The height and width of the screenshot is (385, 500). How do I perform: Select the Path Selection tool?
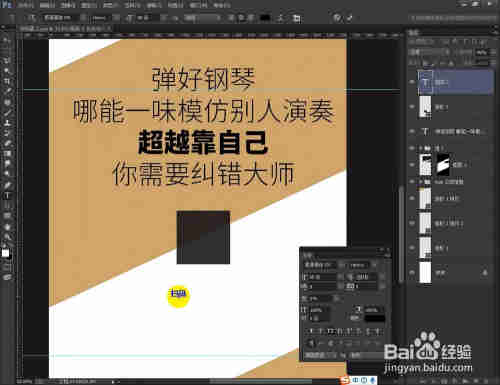point(7,206)
